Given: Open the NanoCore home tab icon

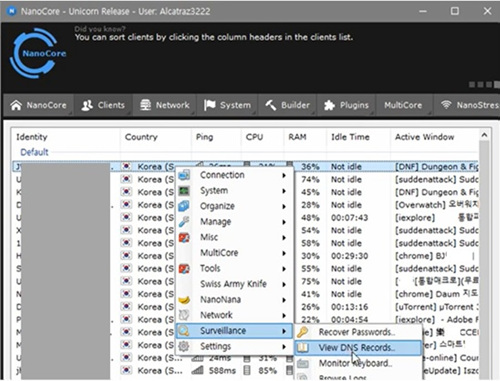Looking at the screenshot, I should click(x=16, y=105).
